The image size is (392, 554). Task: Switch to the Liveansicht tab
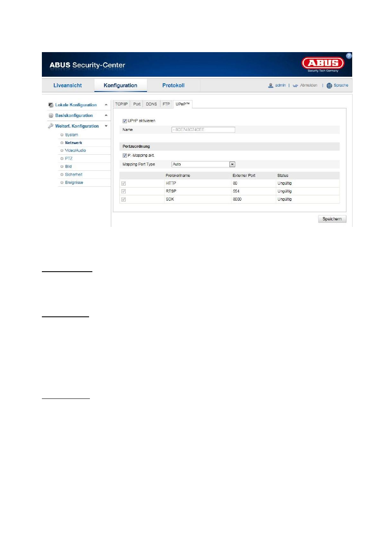pyautogui.click(x=68, y=85)
